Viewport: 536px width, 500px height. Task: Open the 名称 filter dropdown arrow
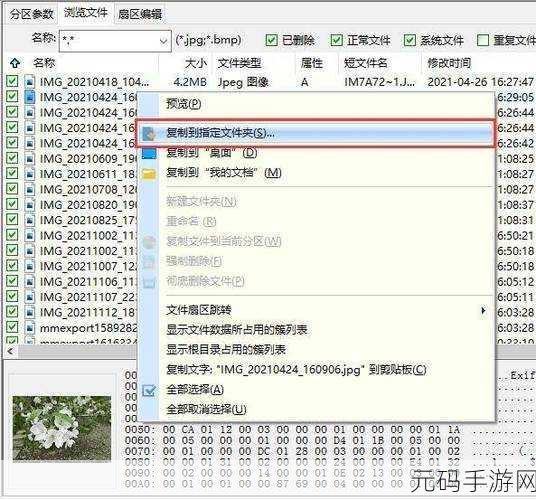(x=163, y=41)
